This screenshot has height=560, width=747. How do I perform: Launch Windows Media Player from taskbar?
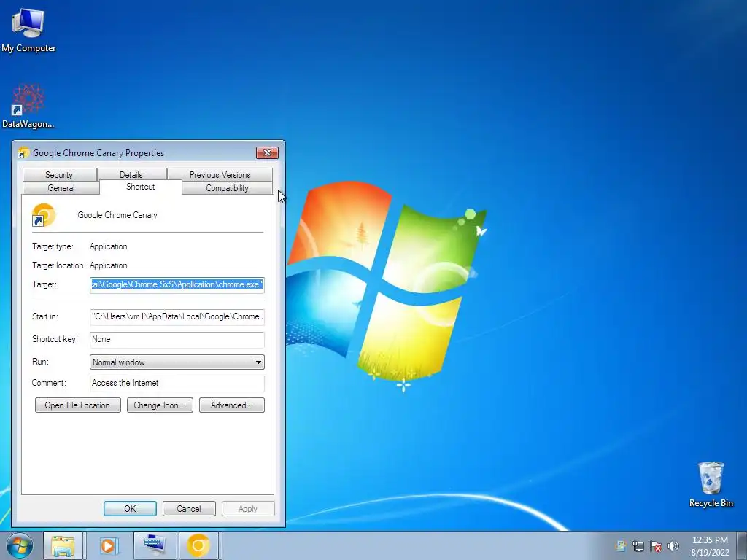(108, 545)
